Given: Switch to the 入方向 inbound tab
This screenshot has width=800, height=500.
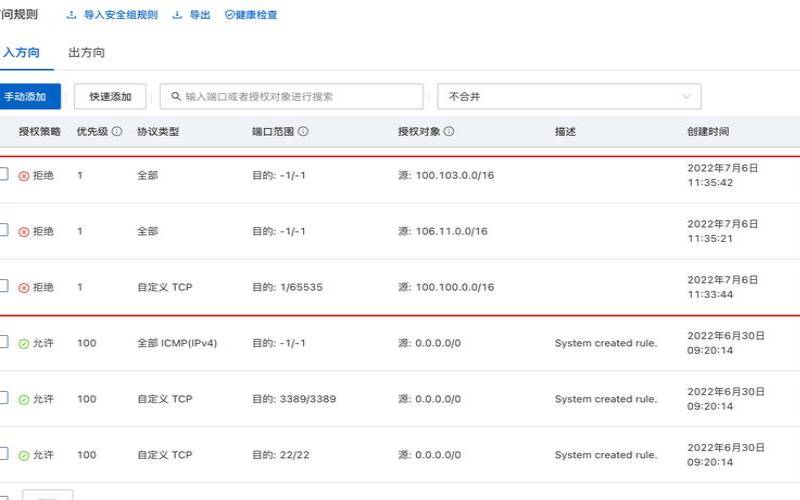Looking at the screenshot, I should click(20, 53).
